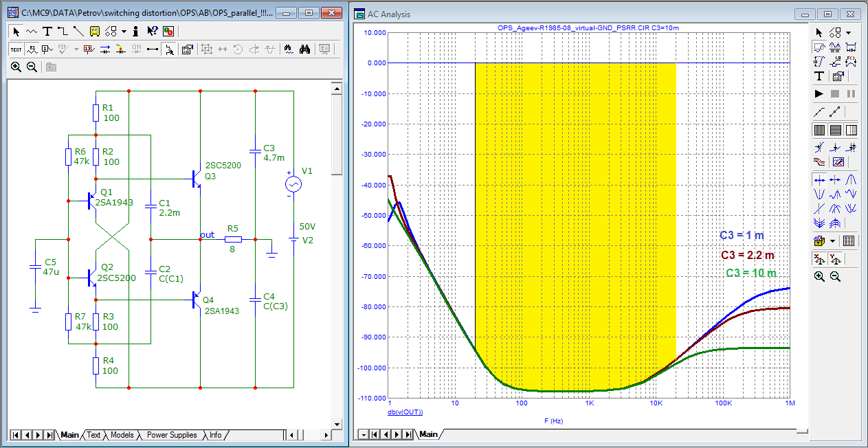The width and height of the screenshot is (868, 448).
Task: Toggle grid text display in schematic
Action: point(16,49)
